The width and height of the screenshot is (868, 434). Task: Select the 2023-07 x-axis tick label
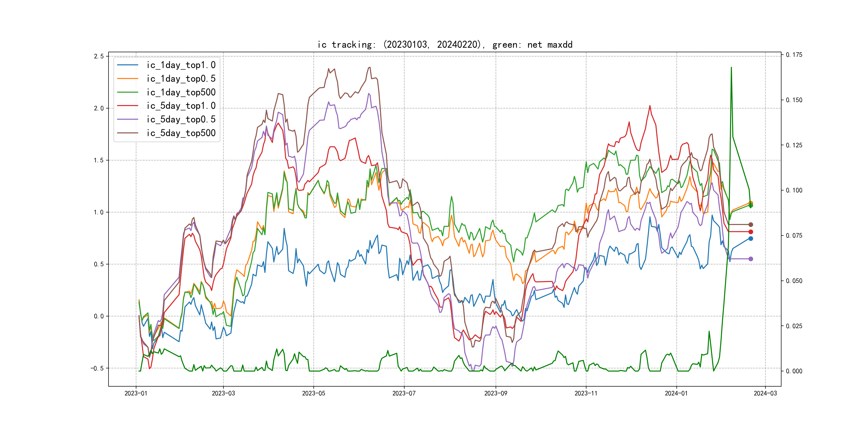[404, 393]
